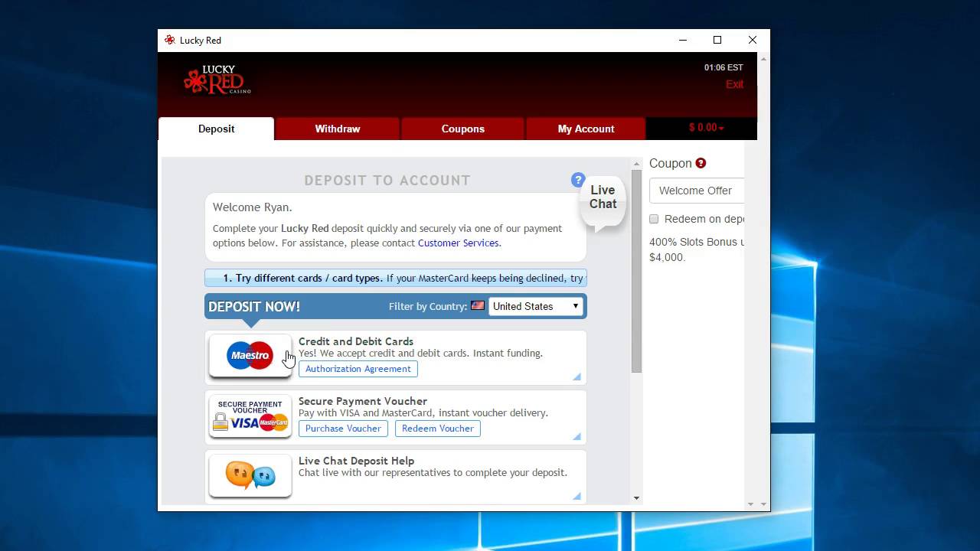Screen dimensions: 980x551
Task: Click the Purchase Voucher button
Action: (x=343, y=429)
